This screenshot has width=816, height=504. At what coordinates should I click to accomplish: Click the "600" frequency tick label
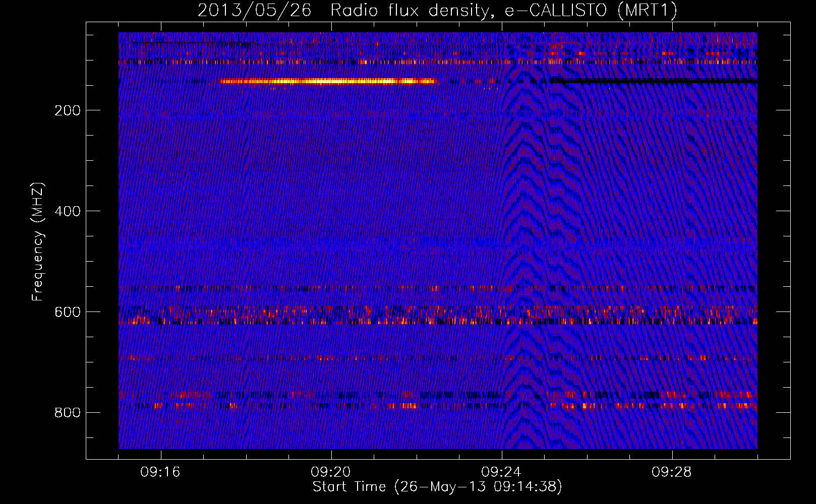[68, 312]
